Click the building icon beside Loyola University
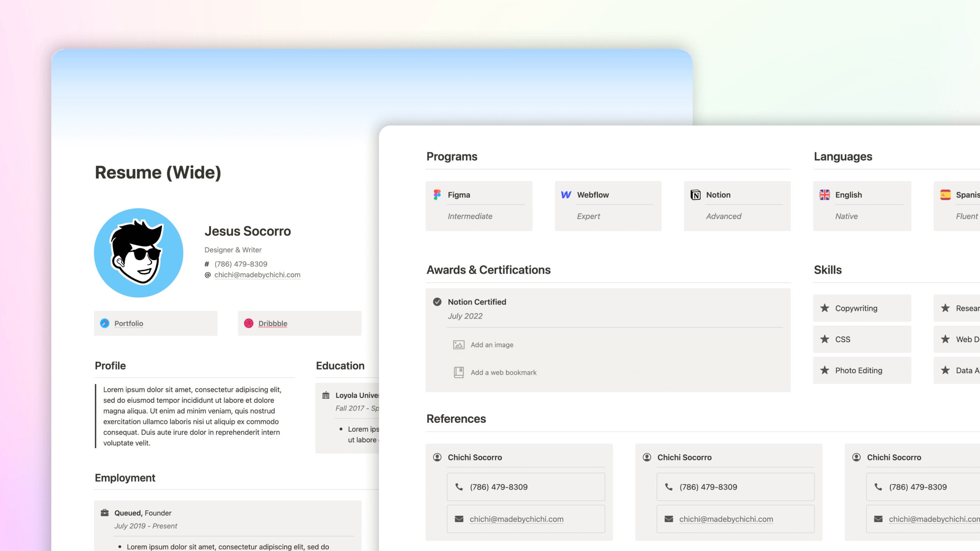Viewport: 980px width, 551px height. (327, 395)
